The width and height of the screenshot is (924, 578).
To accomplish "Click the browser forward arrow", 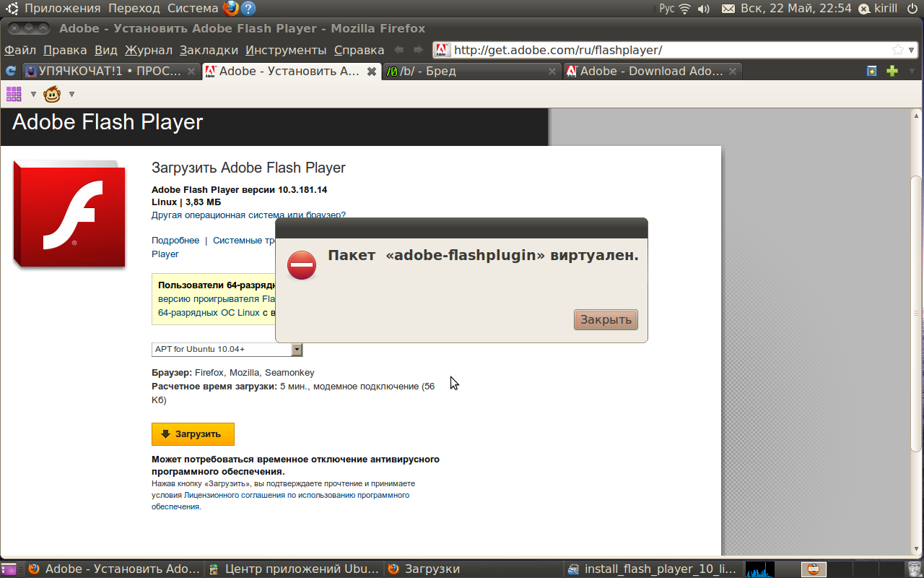I will tap(418, 50).
